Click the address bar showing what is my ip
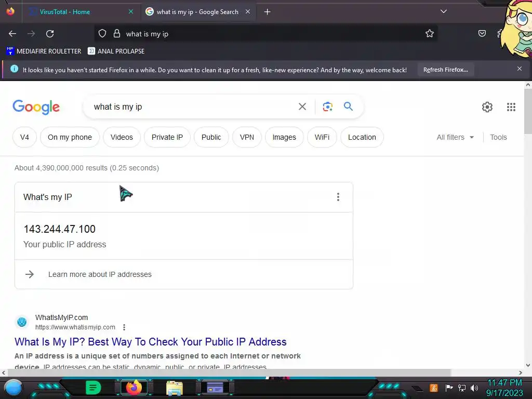This screenshot has width=532, height=399. [265, 34]
